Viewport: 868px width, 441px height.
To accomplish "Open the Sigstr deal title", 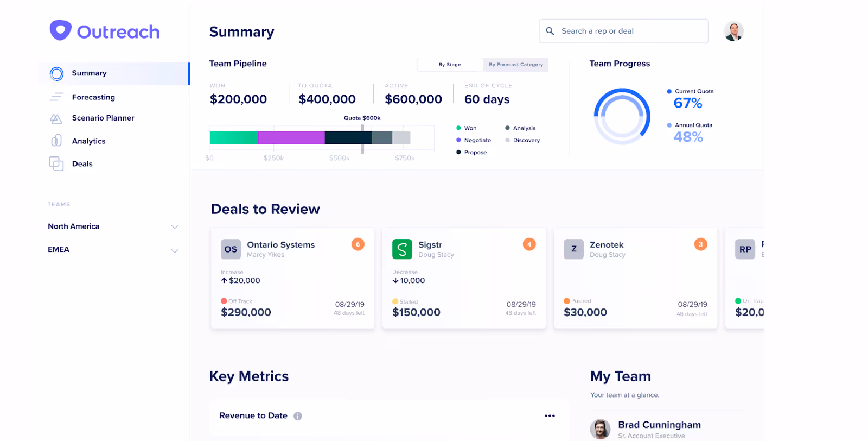I will [x=430, y=245].
